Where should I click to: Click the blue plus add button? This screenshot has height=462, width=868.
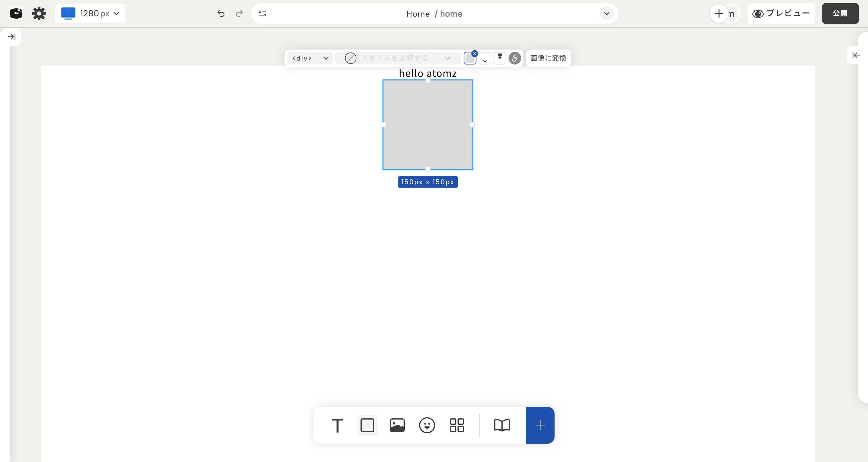540,425
